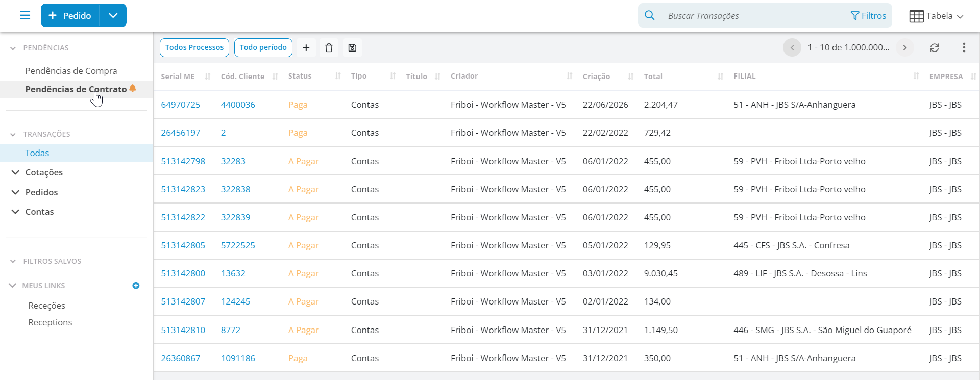Sort by EMPRESA column icon
Viewport: 980px width, 380px height.
(x=973, y=76)
